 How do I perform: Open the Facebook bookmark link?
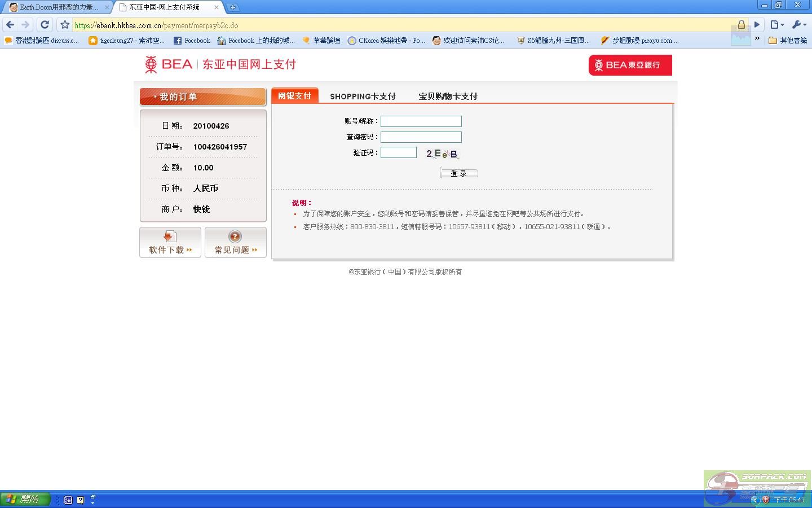click(x=192, y=41)
